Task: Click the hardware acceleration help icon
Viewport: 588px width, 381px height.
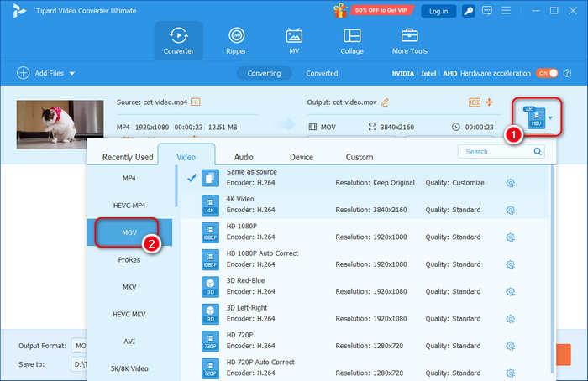Action: 567,73
